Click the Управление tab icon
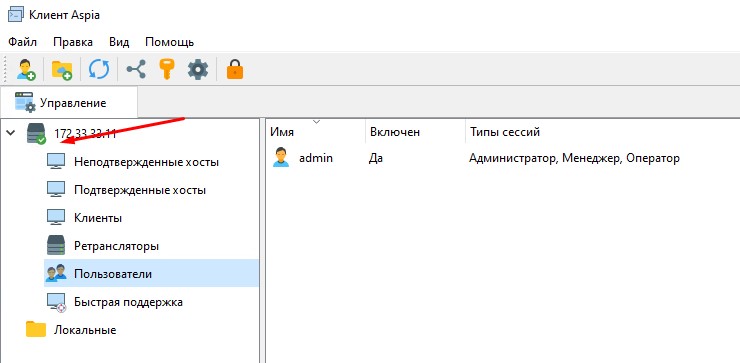This screenshot has width=740, height=363. [x=25, y=102]
